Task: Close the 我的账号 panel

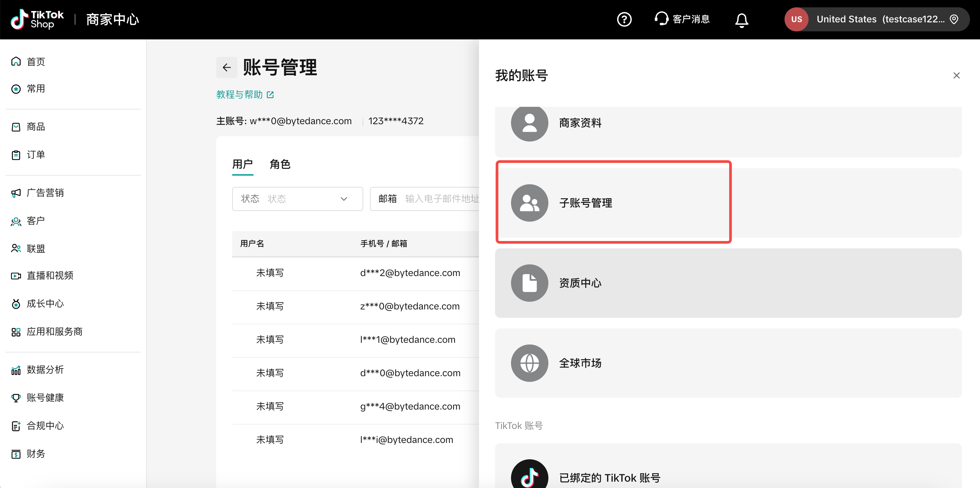Action: point(956,75)
